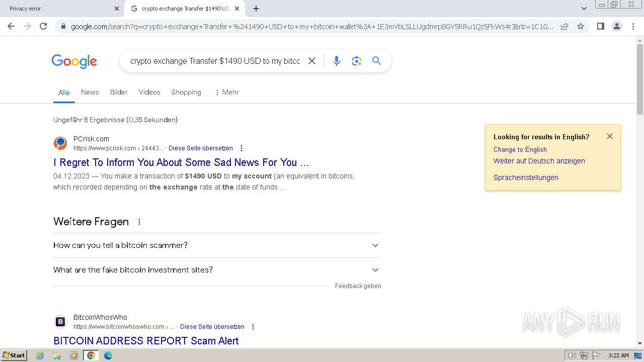Start voice search with the microphone

point(337,61)
